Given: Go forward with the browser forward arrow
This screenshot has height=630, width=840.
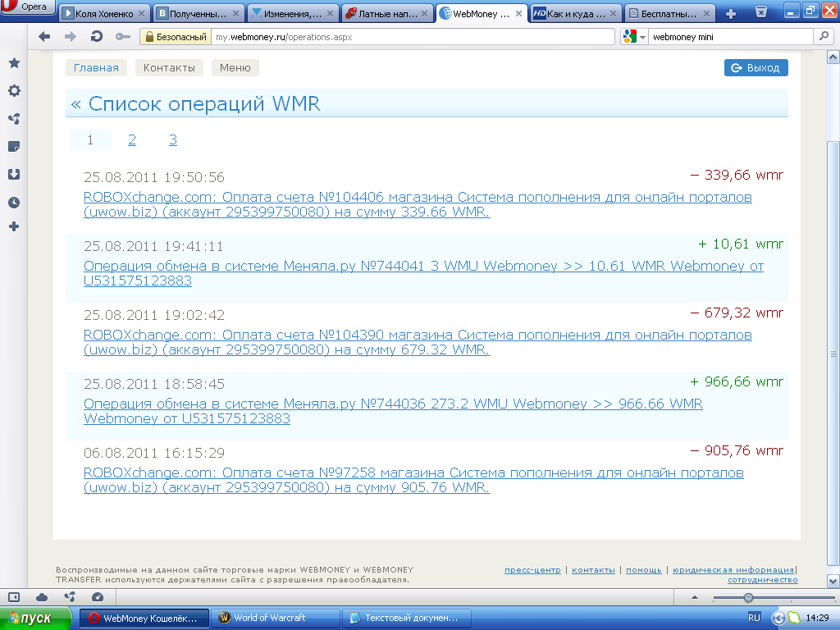Looking at the screenshot, I should tap(71, 36).
